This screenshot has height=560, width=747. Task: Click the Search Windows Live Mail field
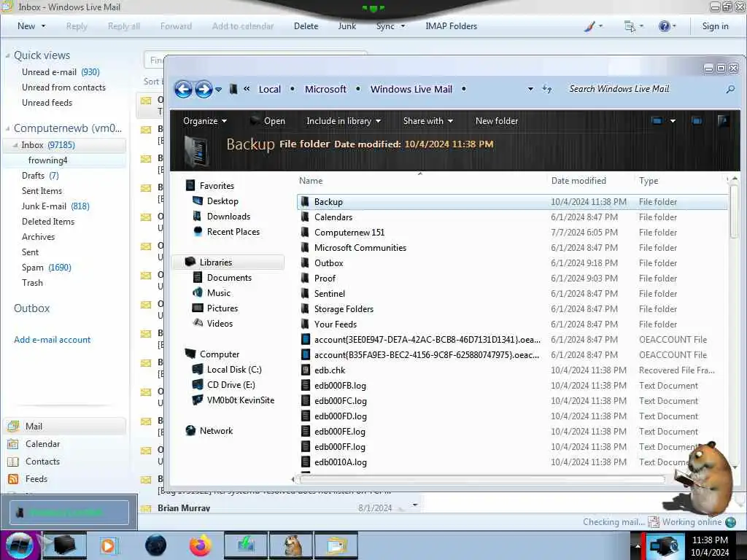644,89
